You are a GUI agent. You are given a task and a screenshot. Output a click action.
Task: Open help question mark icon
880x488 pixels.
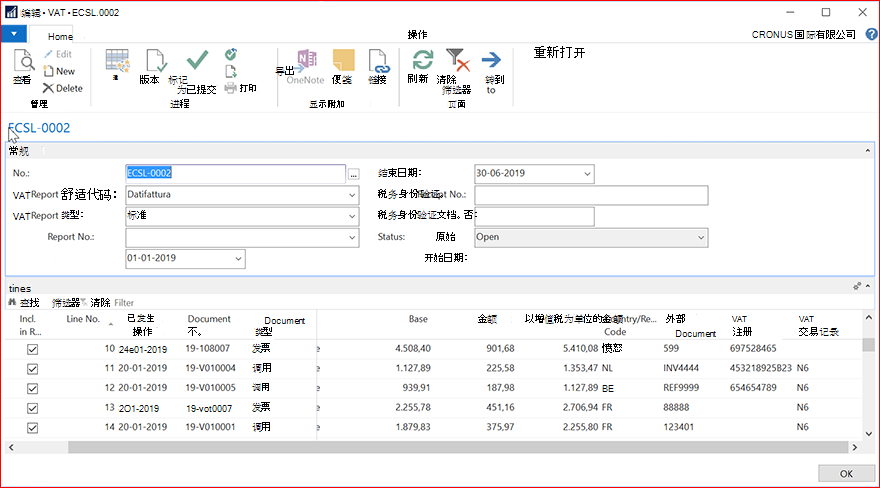(x=871, y=34)
